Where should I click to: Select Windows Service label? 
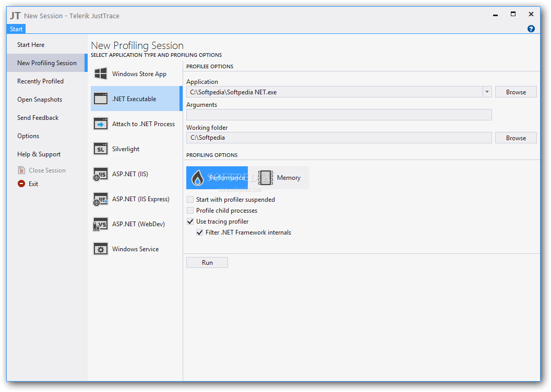135,249
